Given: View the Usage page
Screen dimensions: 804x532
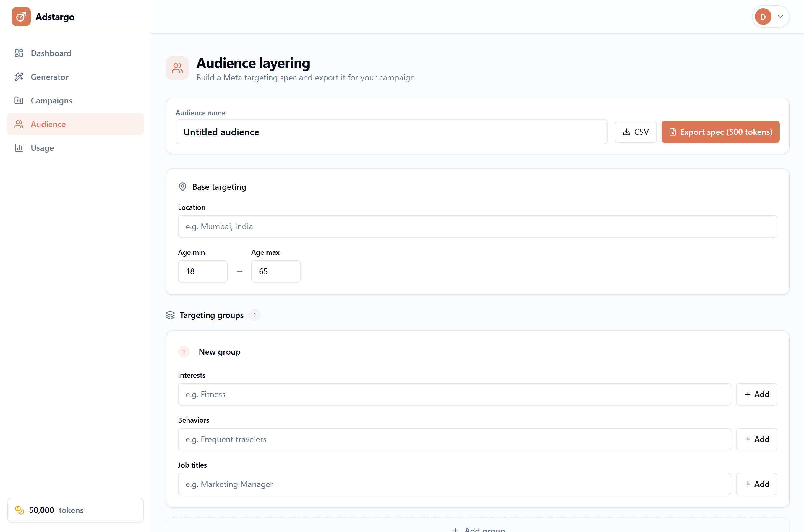Looking at the screenshot, I should [75, 148].
